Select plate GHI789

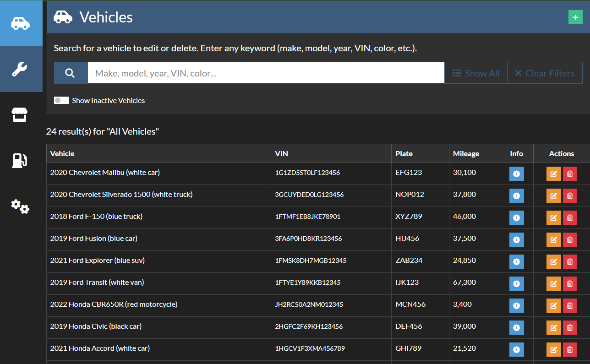point(408,348)
